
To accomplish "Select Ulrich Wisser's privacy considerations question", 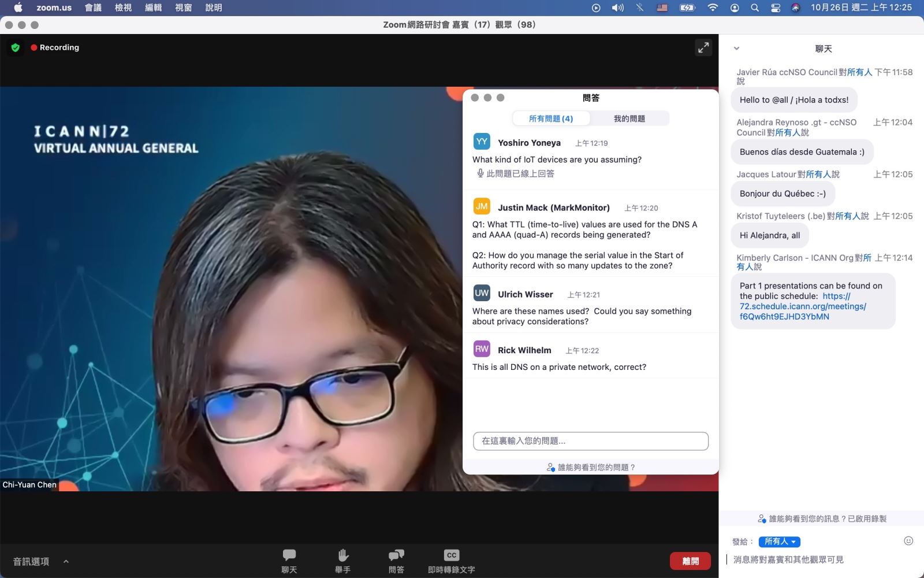I will coord(582,316).
